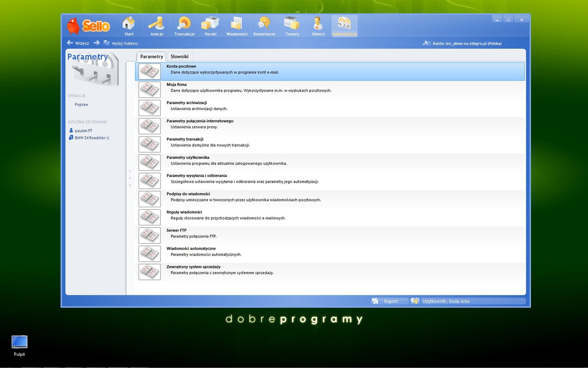Click icon of Parametry użytkownika row

149,163
